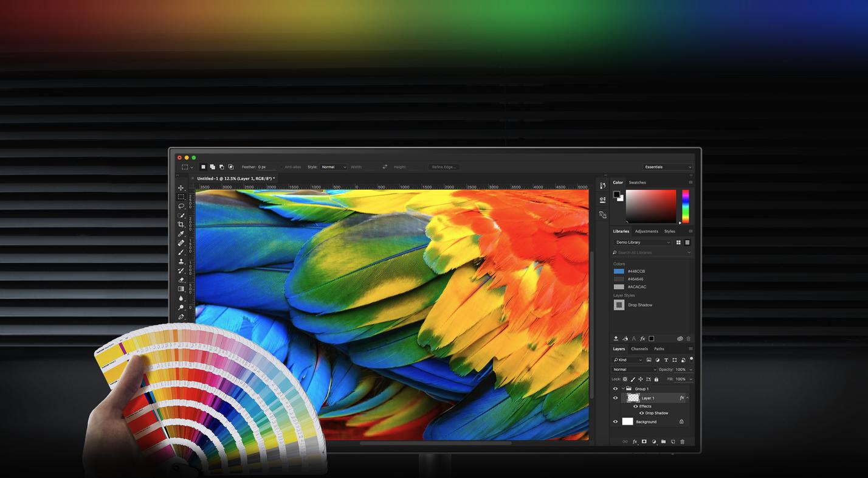Hide the Background layer with eye icon
The height and width of the screenshot is (478, 868).
tap(615, 421)
